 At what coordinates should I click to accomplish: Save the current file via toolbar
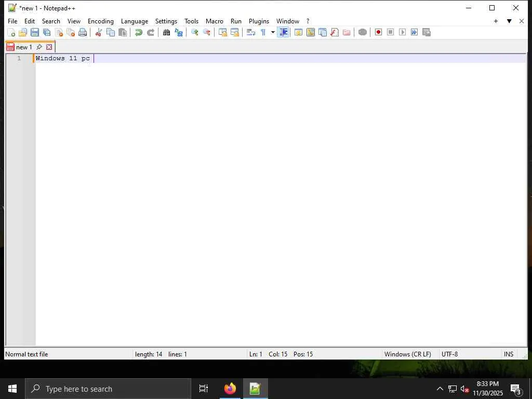[35, 32]
